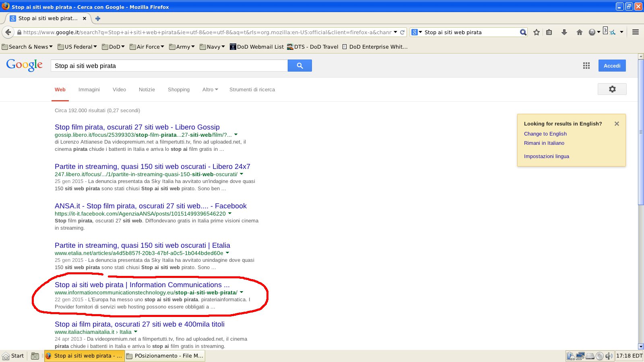Reload the page with the refresh icon
The image size is (644, 362).
click(x=402, y=32)
